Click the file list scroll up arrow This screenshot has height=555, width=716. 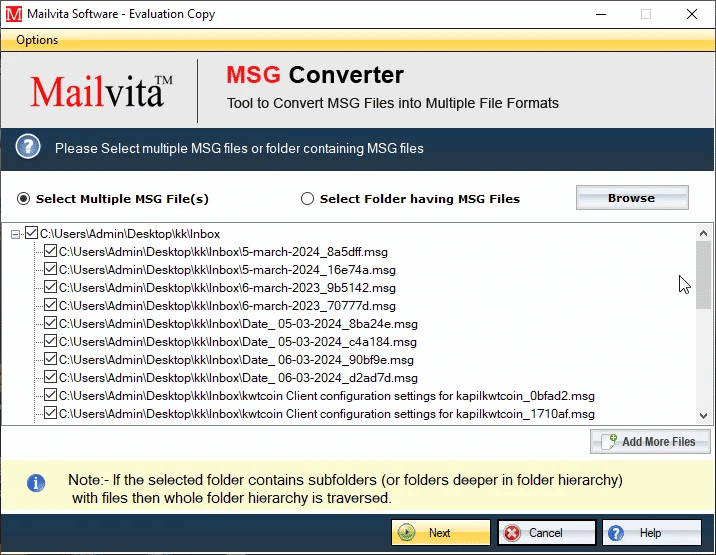pyautogui.click(x=703, y=233)
